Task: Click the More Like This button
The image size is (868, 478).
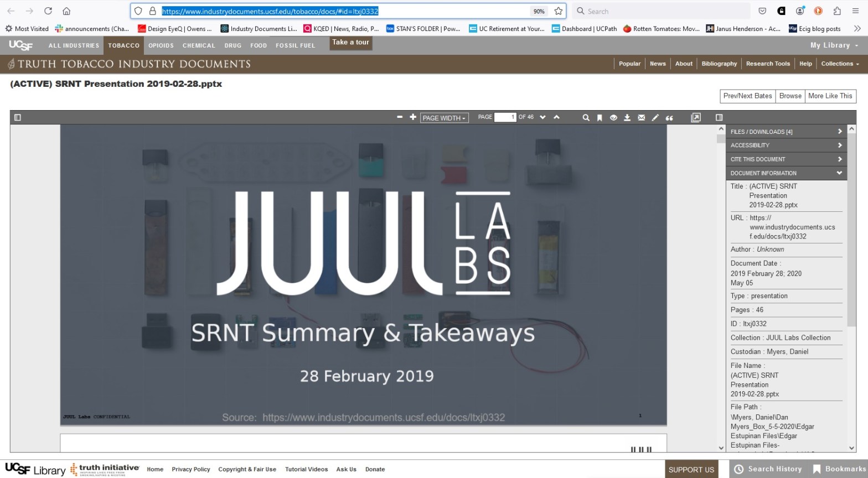Action: tap(830, 96)
